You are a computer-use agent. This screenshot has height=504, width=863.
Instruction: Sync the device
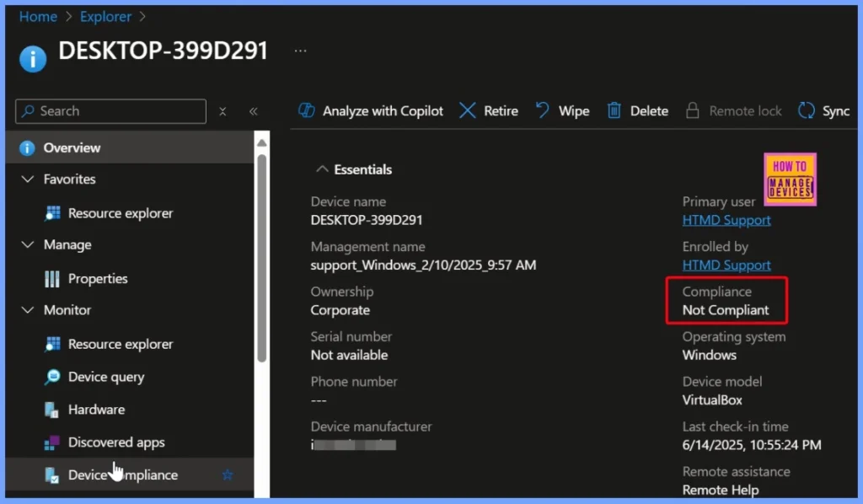tap(824, 111)
